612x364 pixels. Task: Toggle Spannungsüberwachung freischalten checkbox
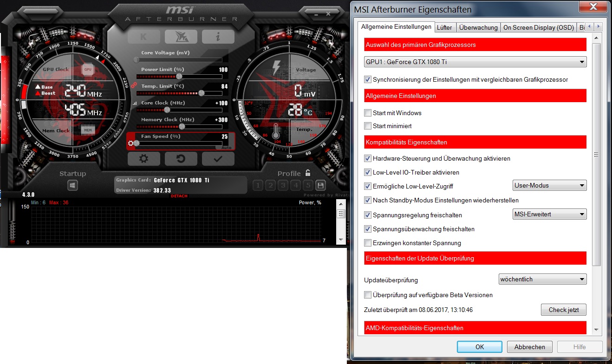[x=368, y=229]
